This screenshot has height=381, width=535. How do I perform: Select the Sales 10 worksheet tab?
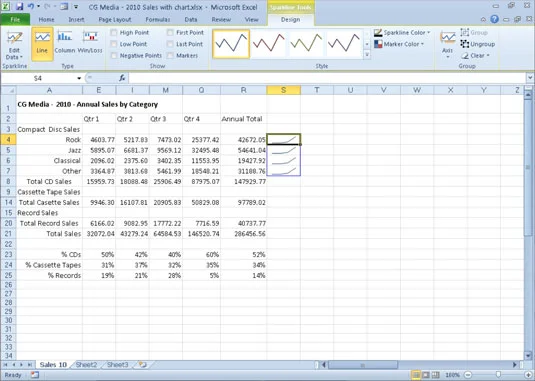click(53, 365)
